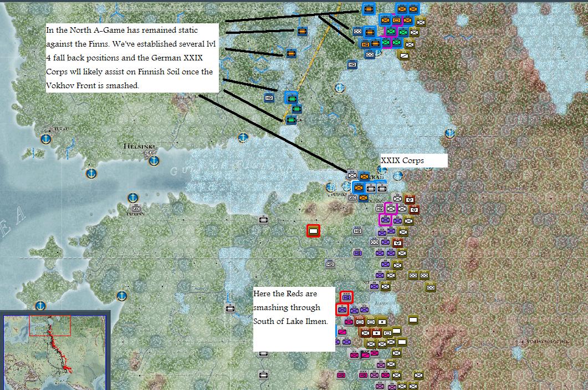Select the anchor icon directly above the minimap

(x=40, y=305)
